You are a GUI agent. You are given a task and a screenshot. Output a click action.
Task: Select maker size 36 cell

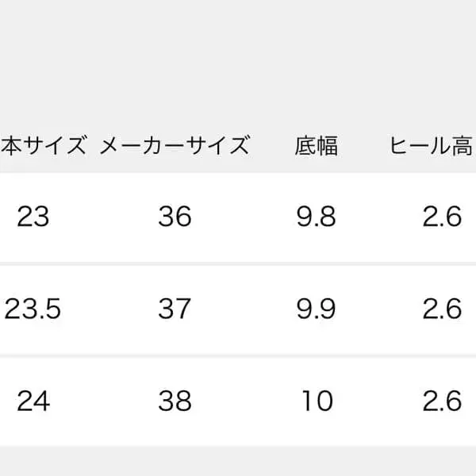tap(175, 217)
